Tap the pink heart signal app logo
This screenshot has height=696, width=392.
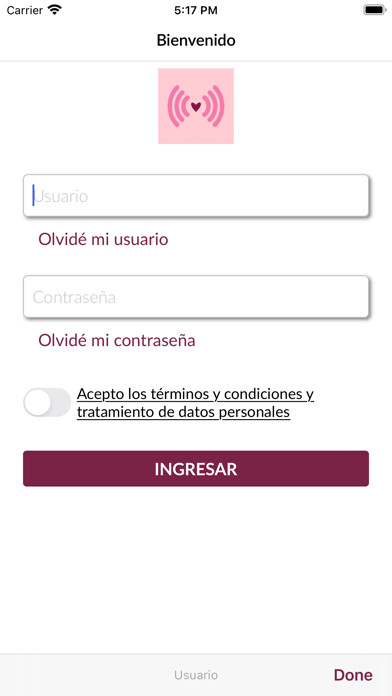click(x=196, y=106)
